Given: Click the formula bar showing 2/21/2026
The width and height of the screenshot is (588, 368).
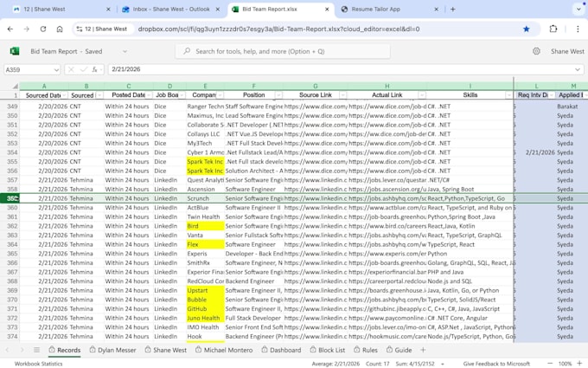Looking at the screenshot, I should (x=345, y=69).
